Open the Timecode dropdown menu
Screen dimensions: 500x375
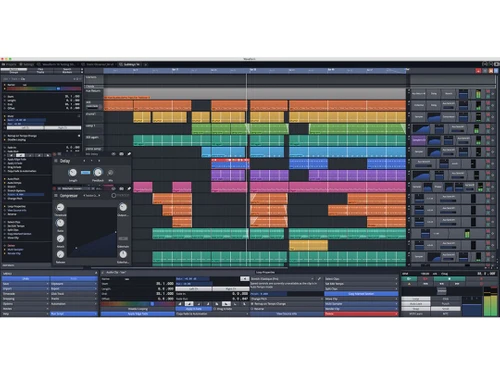tap(26, 294)
